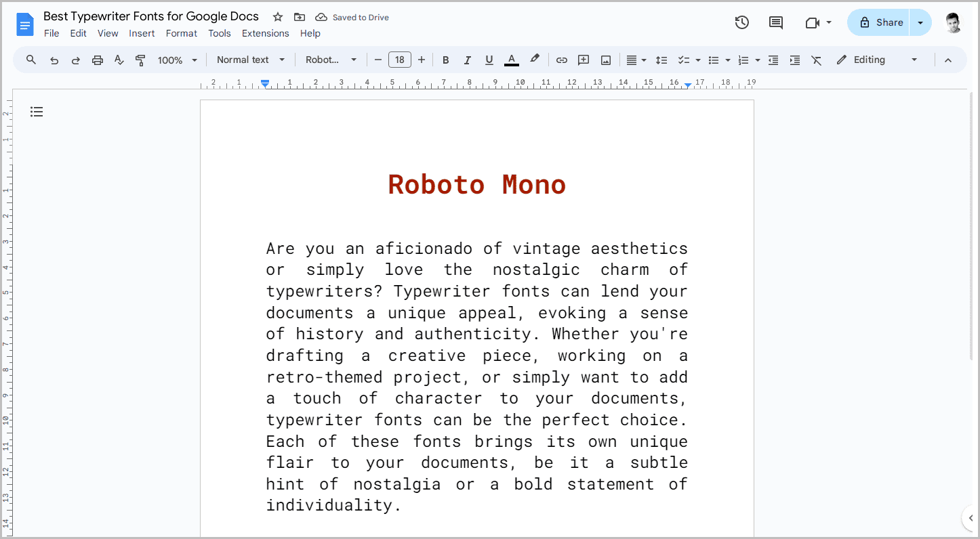Run spelling and grammar check
Screen dimensions: 980x539
[x=119, y=60]
